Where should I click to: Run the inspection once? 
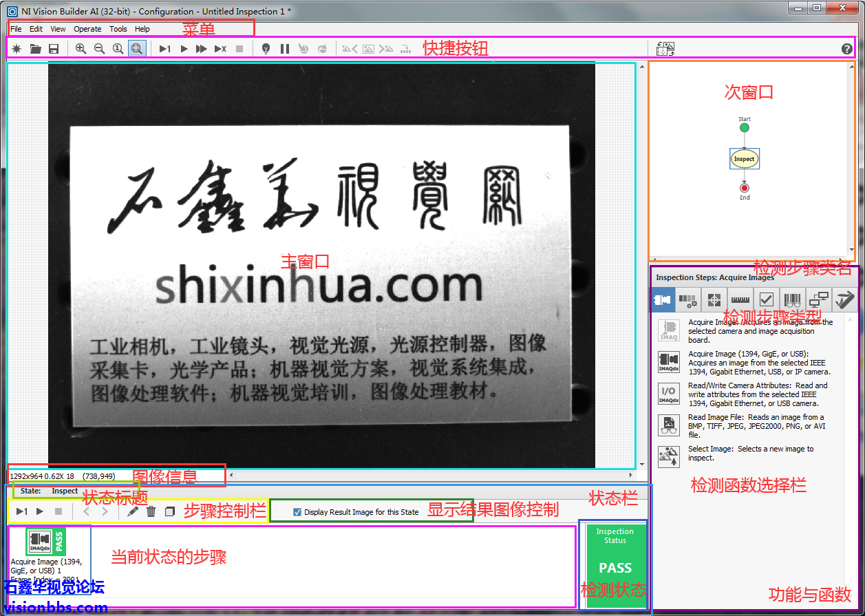point(164,48)
